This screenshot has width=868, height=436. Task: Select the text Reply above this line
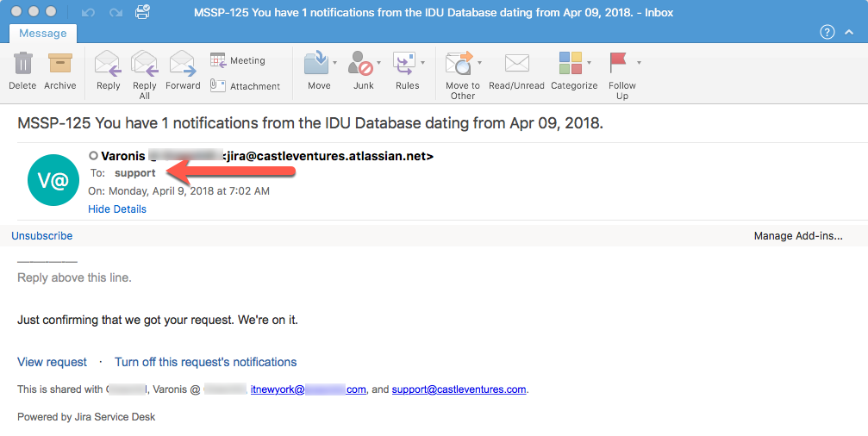pyautogui.click(x=74, y=277)
